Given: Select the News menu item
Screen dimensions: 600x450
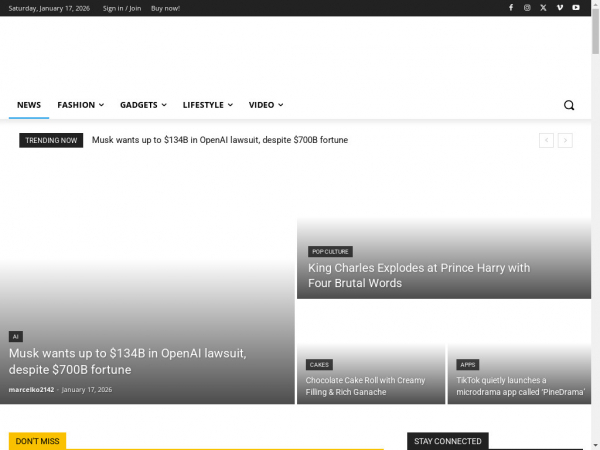Looking at the screenshot, I should 29,105.
